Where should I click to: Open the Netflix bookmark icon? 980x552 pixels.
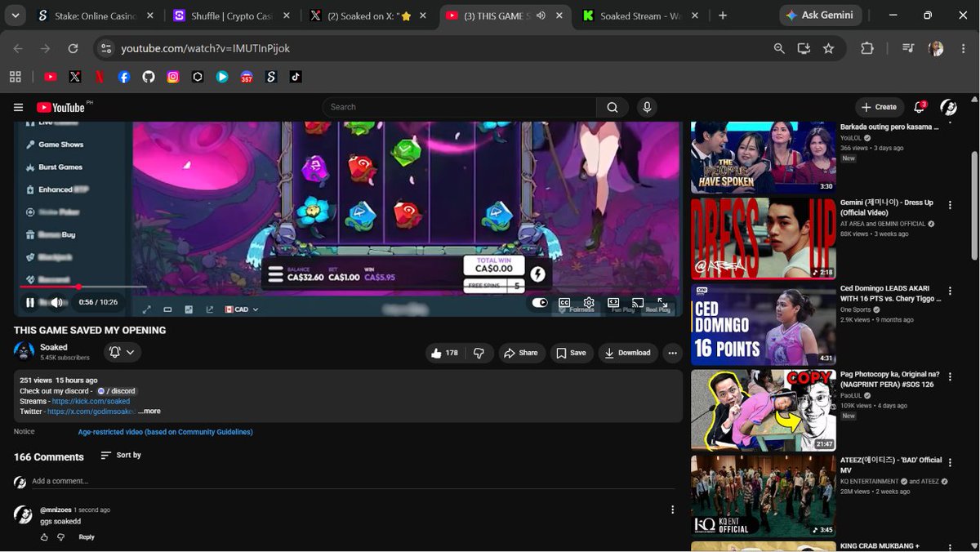pyautogui.click(x=100, y=77)
